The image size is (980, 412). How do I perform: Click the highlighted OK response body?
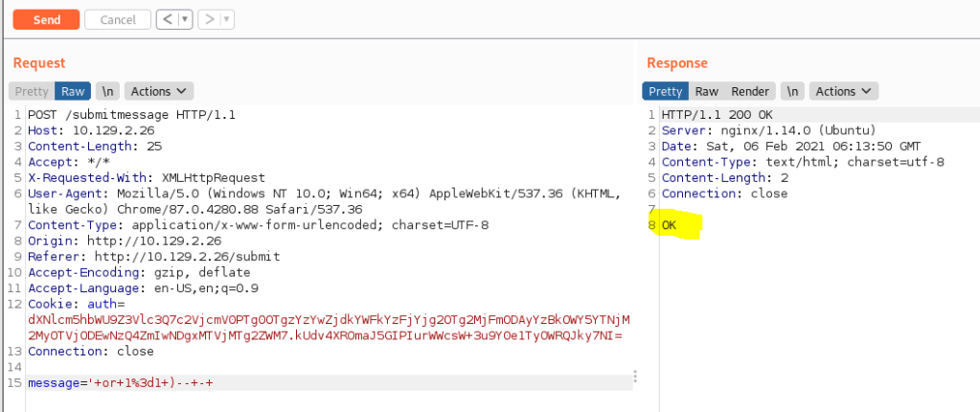click(x=669, y=225)
